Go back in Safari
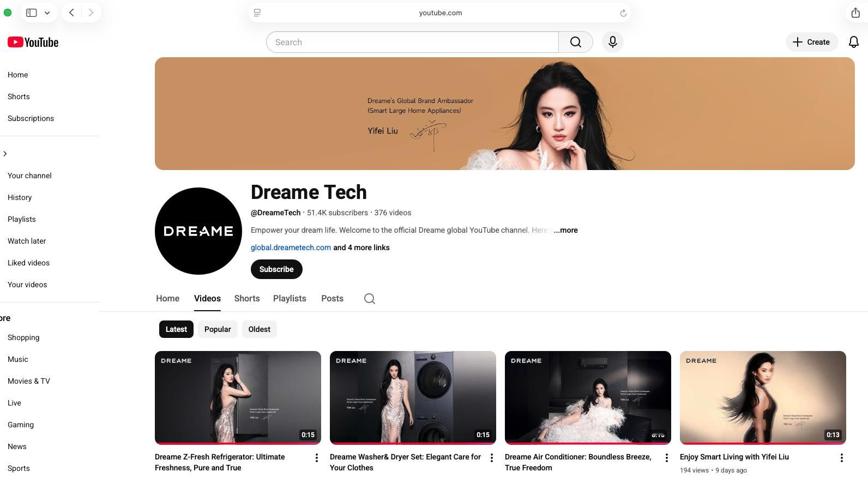The height and width of the screenshot is (478, 868). (x=71, y=12)
